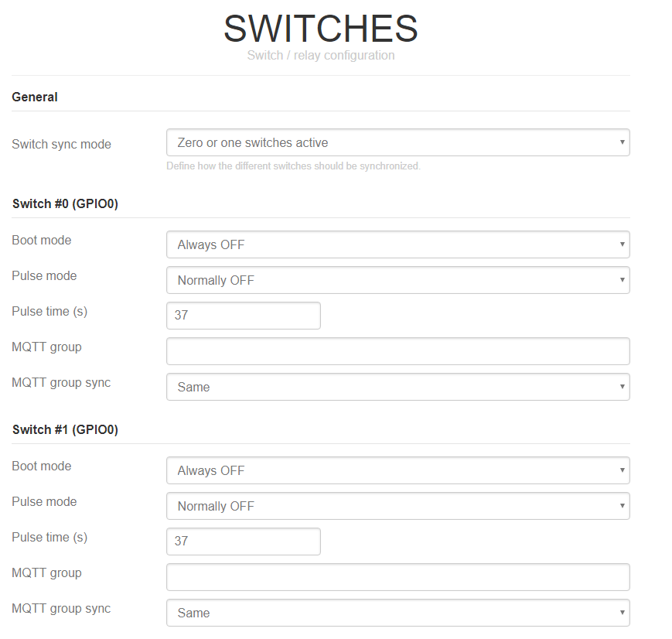Image resolution: width=672 pixels, height=639 pixels.
Task: Click the arrow of Switch #1 Pulse mode
Action: click(622, 506)
